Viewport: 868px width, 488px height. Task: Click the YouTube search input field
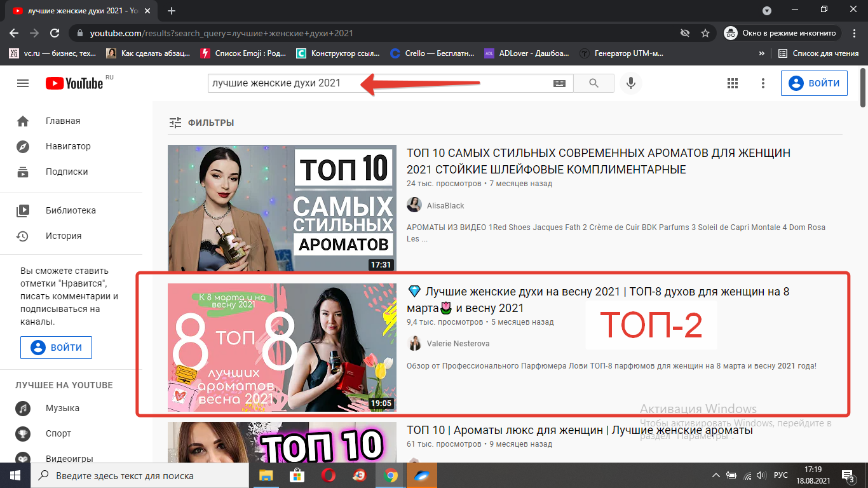(x=381, y=83)
